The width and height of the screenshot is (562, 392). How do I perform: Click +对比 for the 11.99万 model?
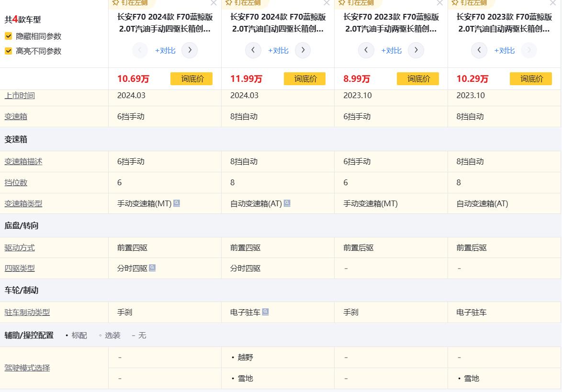[x=278, y=51]
